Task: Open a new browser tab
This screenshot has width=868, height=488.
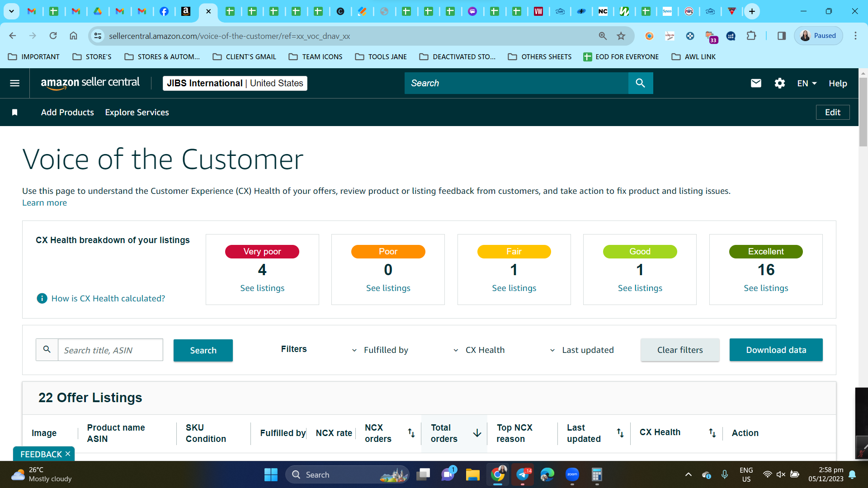Action: click(752, 11)
